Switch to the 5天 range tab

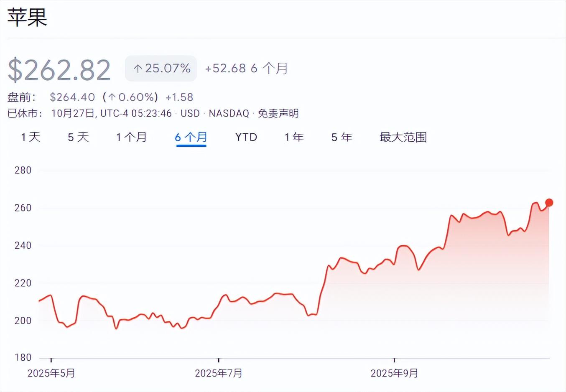coord(78,137)
